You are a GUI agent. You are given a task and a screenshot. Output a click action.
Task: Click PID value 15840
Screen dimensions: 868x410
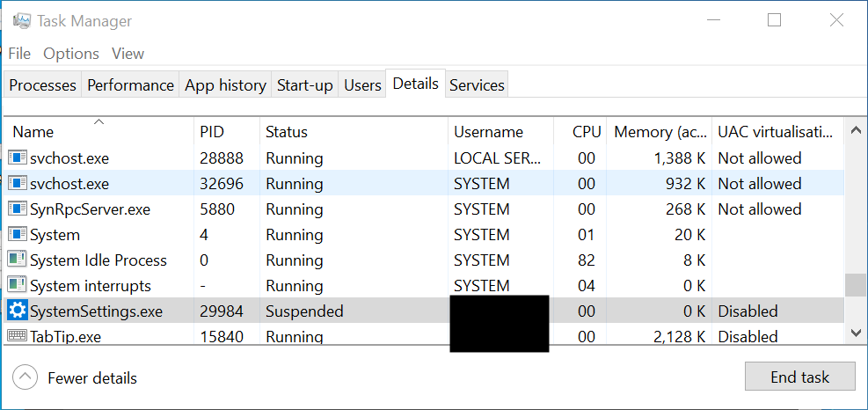point(222,337)
